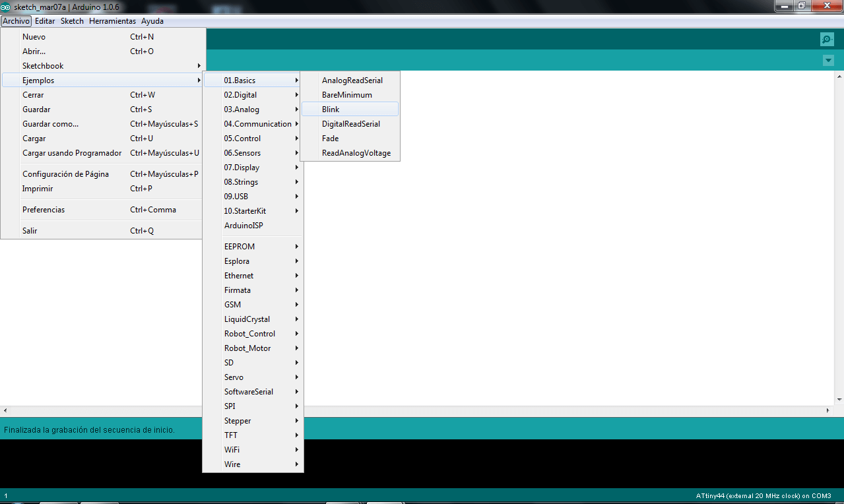This screenshot has height=504, width=844.
Task: Expand 06.Sensors examples submenu
Action: point(253,153)
